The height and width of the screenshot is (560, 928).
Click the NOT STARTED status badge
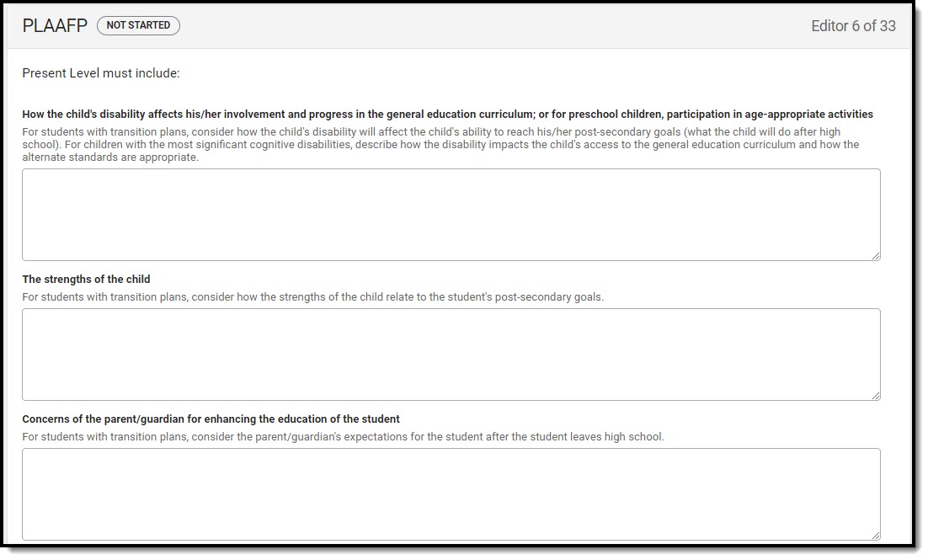(138, 25)
